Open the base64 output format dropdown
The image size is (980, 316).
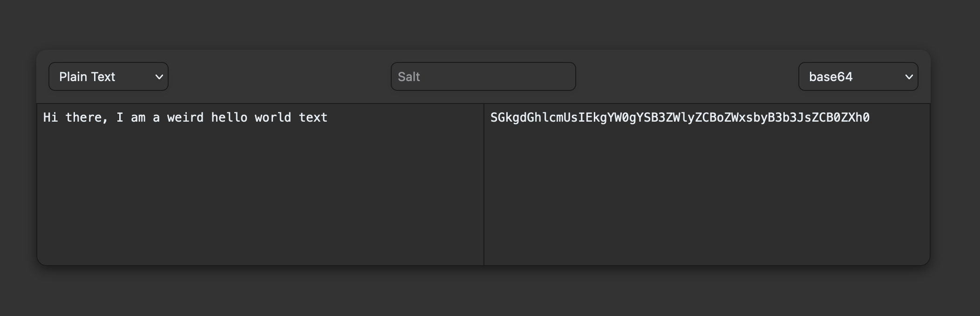858,76
